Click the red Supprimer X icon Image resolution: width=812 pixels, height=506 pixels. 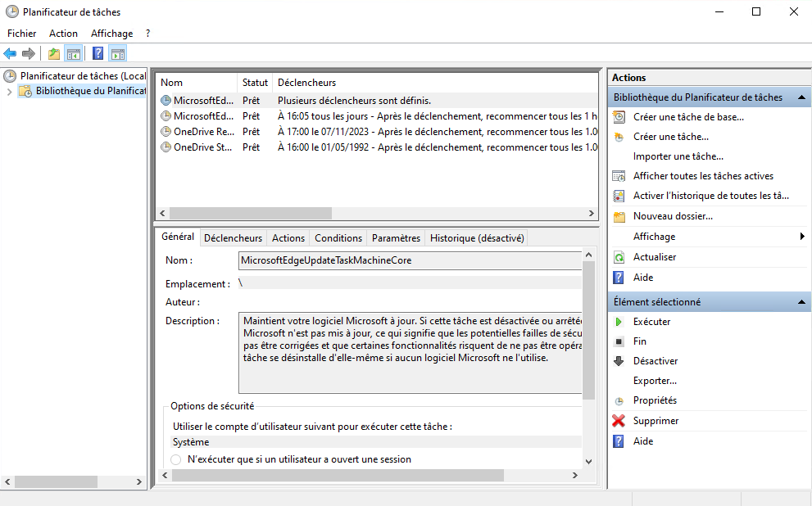point(619,421)
